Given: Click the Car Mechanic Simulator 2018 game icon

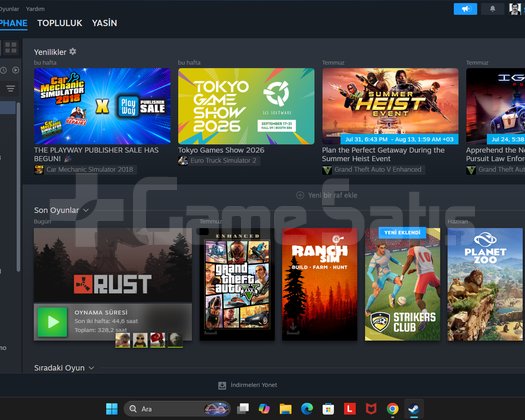Looking at the screenshot, I should click(39, 170).
